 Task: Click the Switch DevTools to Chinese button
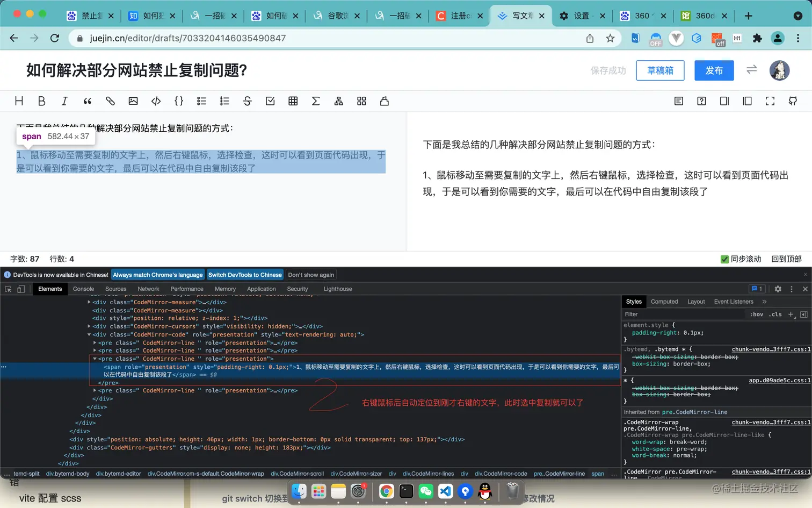[x=245, y=275]
